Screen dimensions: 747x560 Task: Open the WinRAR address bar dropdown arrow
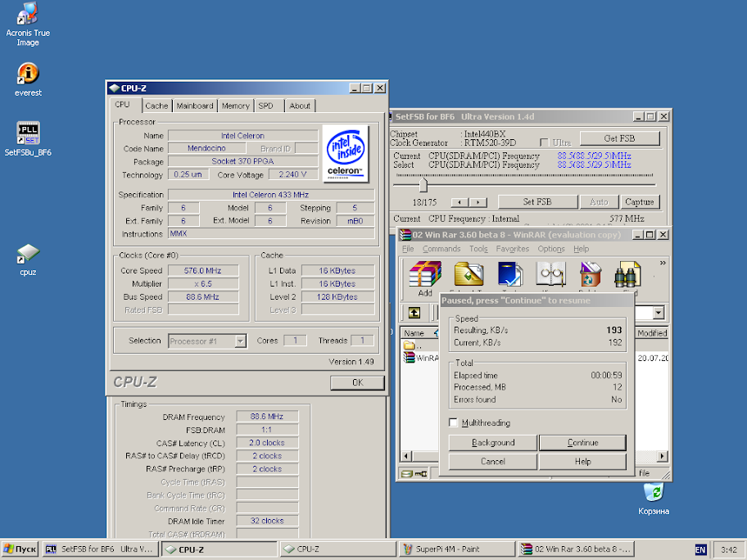(659, 313)
